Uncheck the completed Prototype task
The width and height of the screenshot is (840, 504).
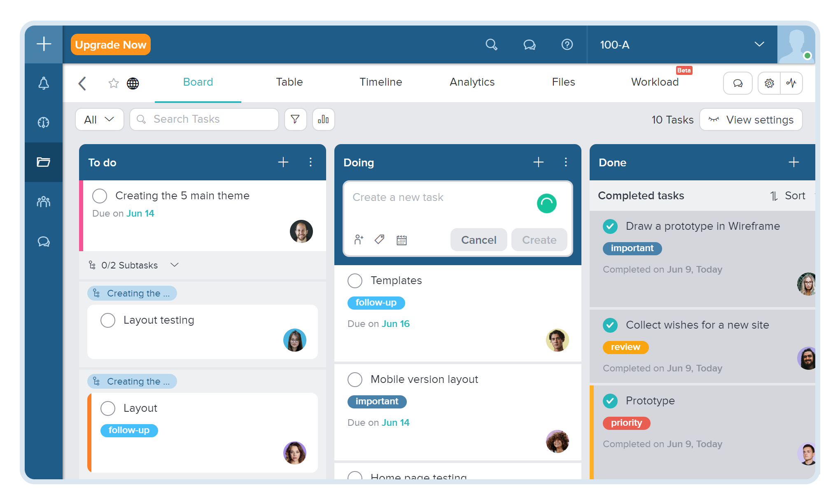[610, 401]
